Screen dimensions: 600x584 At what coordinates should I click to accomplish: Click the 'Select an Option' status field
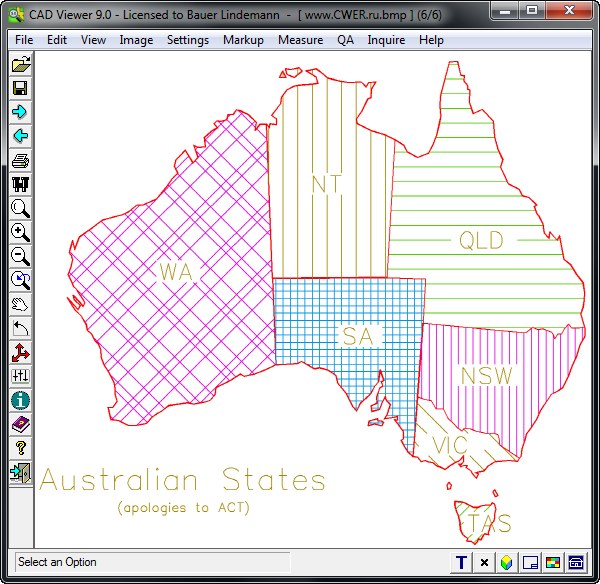coord(152,562)
